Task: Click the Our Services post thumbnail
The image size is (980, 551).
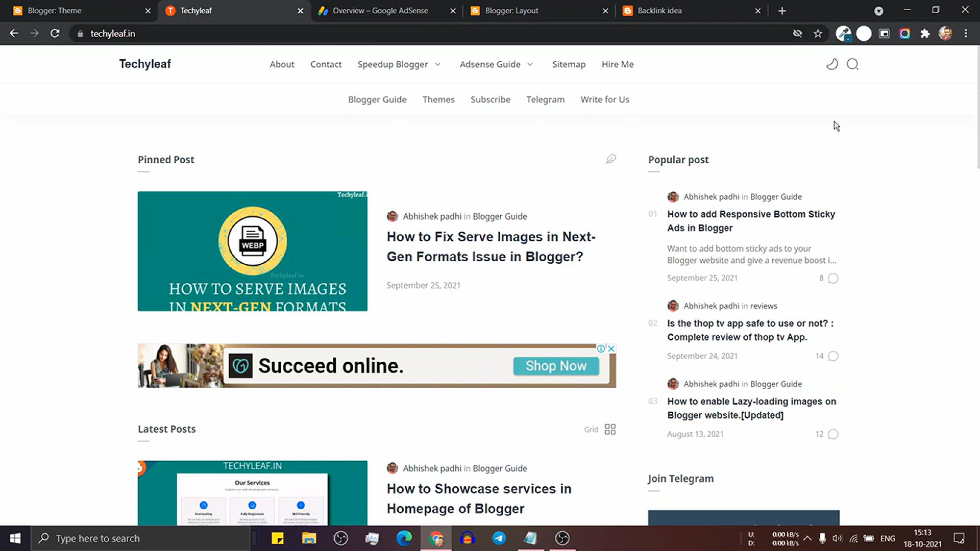Action: tap(252, 493)
